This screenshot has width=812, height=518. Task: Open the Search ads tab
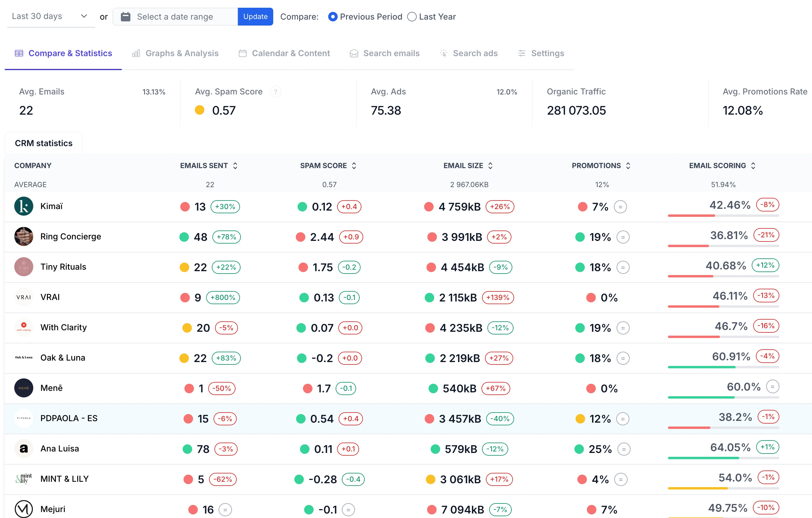(x=469, y=53)
